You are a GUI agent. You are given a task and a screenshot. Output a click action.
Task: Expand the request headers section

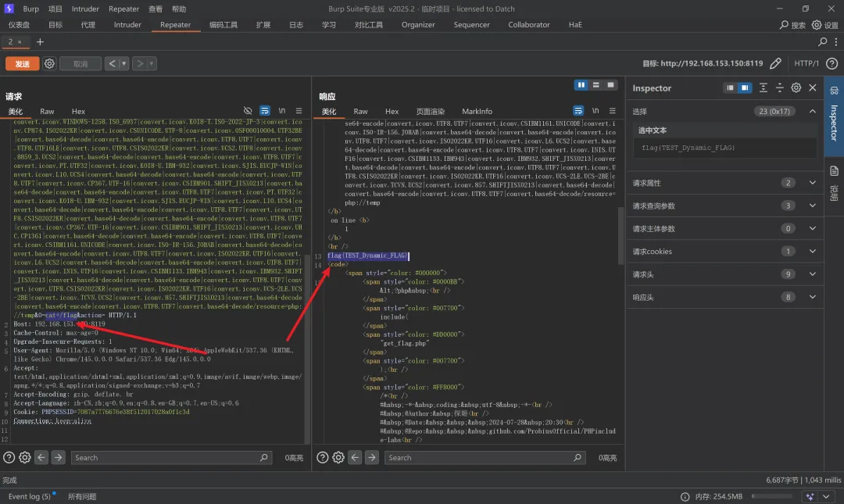(813, 274)
